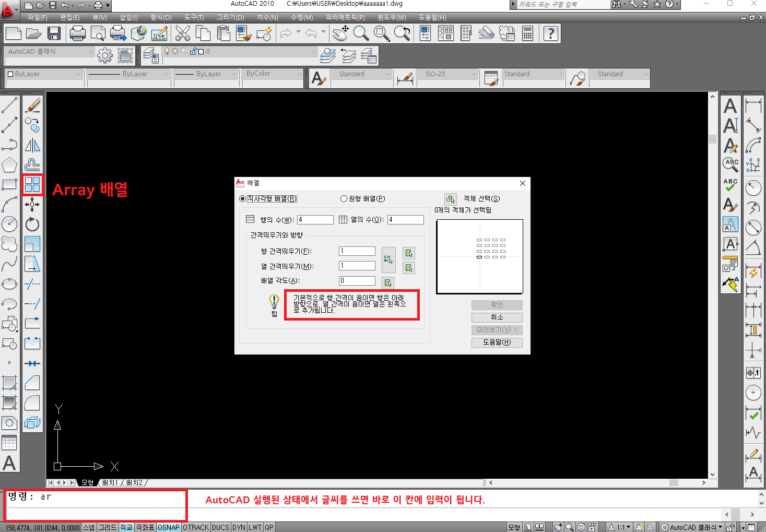The height and width of the screenshot is (532, 766).
Task: Toggle OSNAP in status bar
Action: (169, 527)
